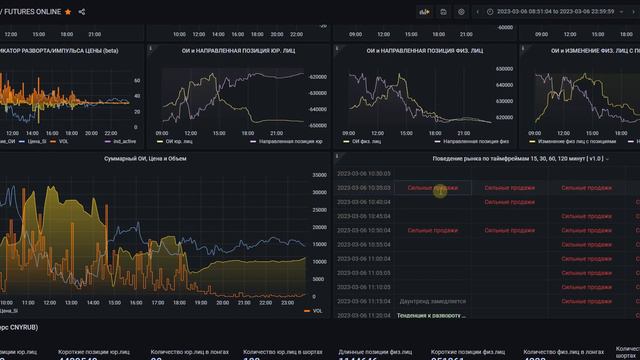Click the Короткие позиции юр.лиц stat title

[94, 352]
